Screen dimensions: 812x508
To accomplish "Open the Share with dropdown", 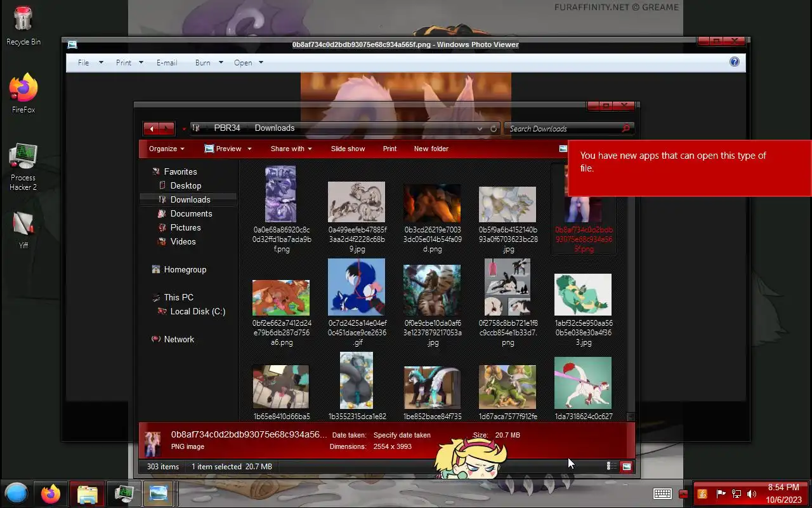I will click(x=291, y=149).
